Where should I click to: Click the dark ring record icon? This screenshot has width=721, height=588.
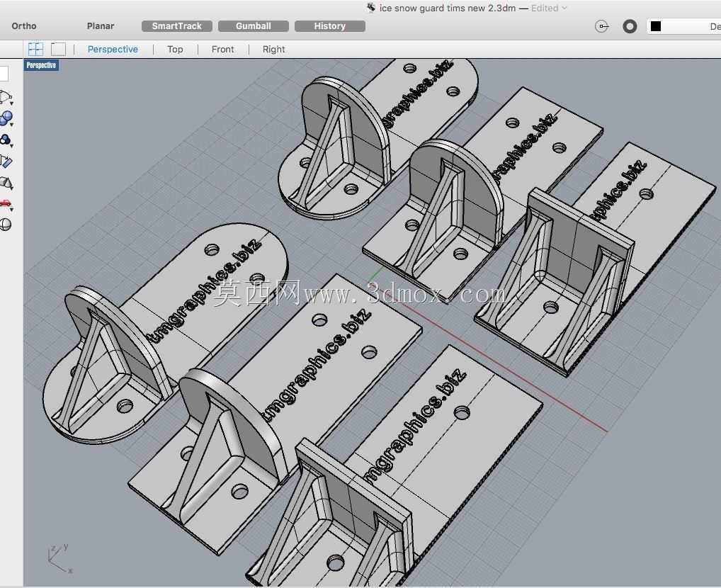pyautogui.click(x=630, y=26)
